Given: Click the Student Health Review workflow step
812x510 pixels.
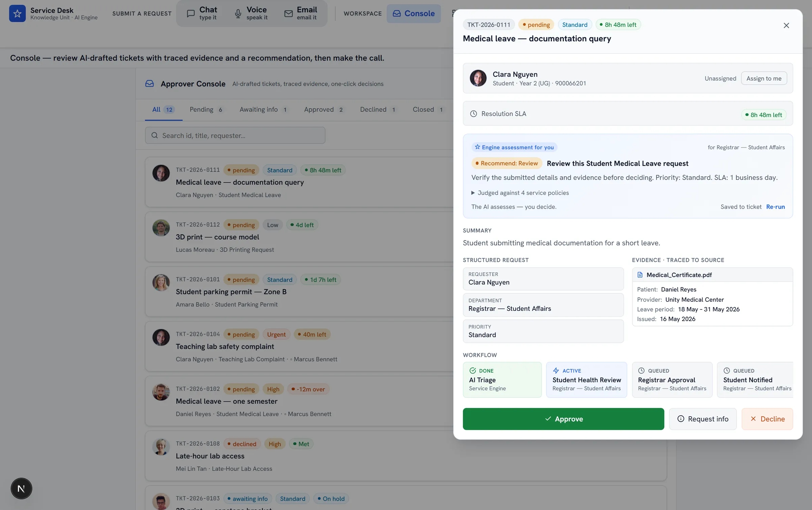Looking at the screenshot, I should (586, 379).
